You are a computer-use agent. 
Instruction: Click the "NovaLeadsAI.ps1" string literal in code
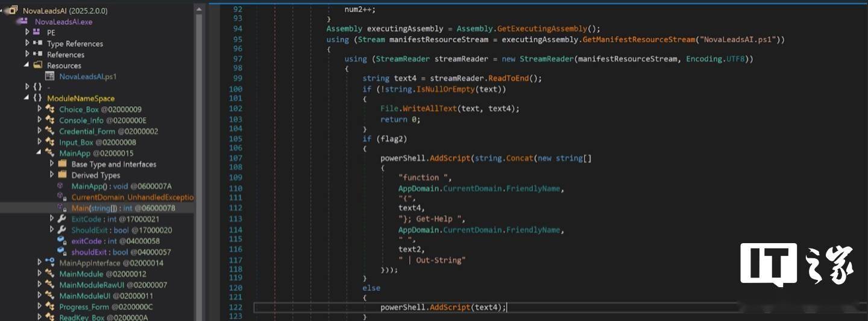click(x=738, y=39)
